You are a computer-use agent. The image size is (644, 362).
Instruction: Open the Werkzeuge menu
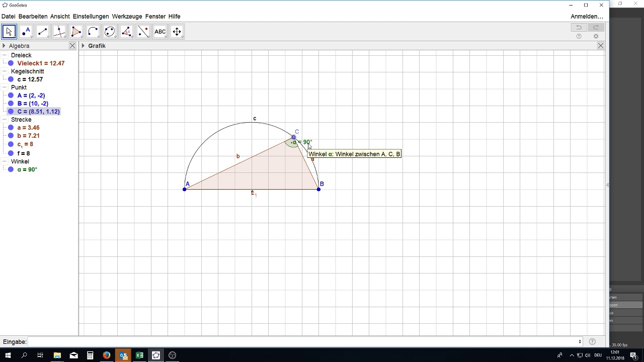coord(127,17)
